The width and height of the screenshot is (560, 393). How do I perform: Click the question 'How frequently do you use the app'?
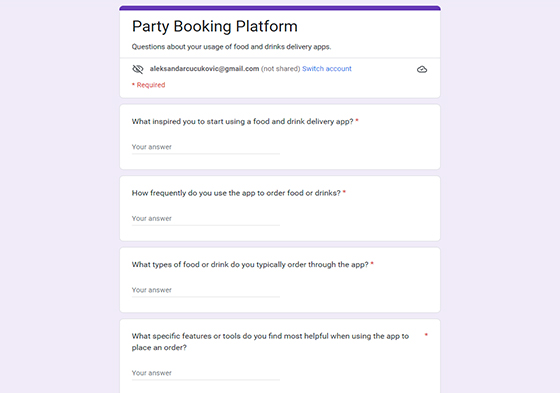[236, 193]
